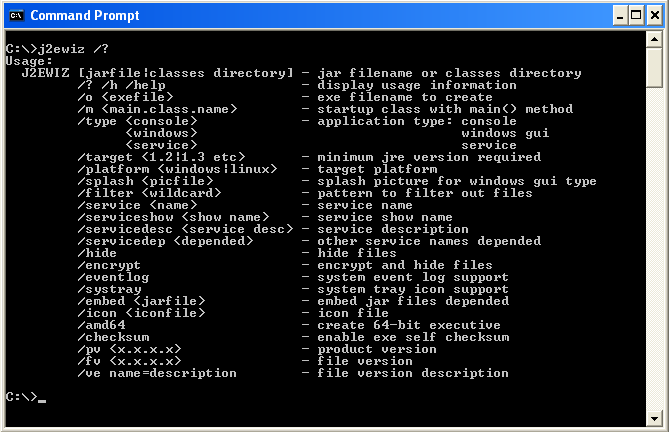Image resolution: width=669 pixels, height=432 pixels.
Task: Click the 'create 64-bit executive' description
Action: pyautogui.click(x=409, y=325)
